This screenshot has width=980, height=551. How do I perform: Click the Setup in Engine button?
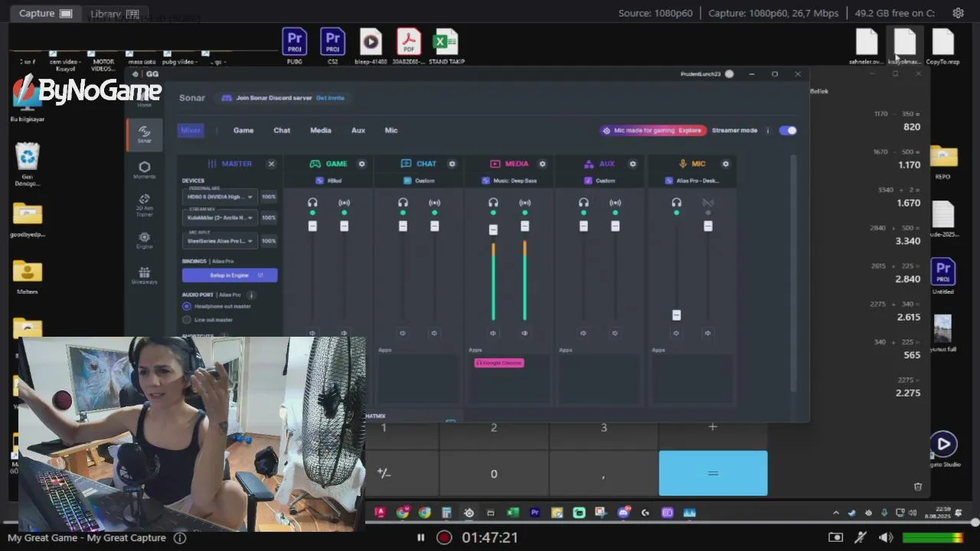pyautogui.click(x=230, y=275)
